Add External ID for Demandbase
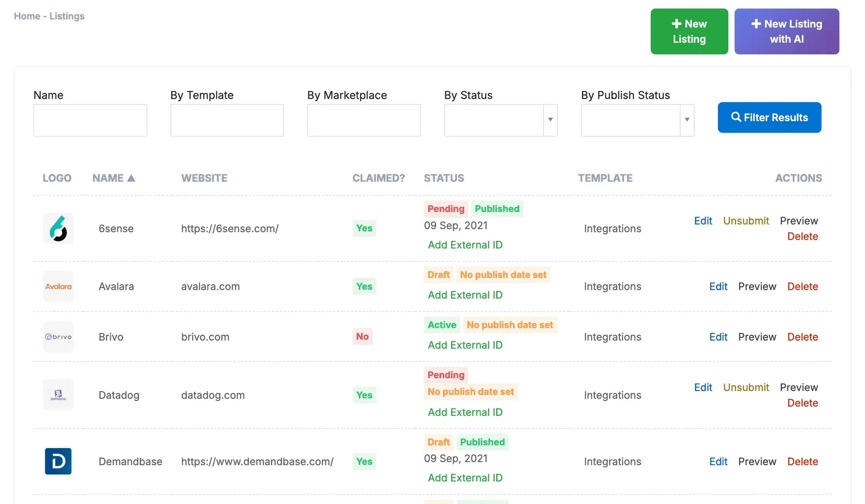Image resolution: width=865 pixels, height=504 pixels. tap(465, 478)
